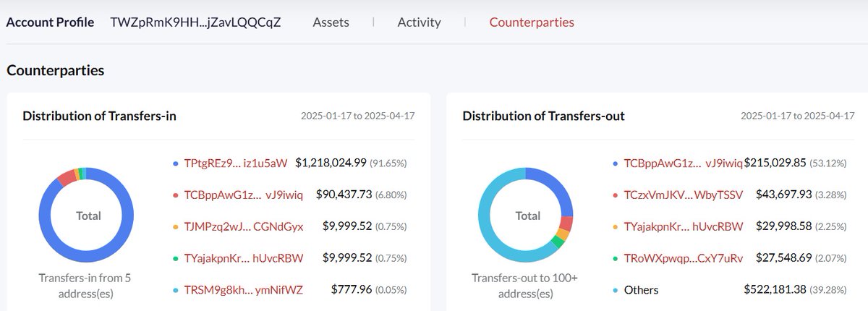
Task: Open transfers-out address TYajakpnKr... hUvcRBW
Action: [684, 226]
